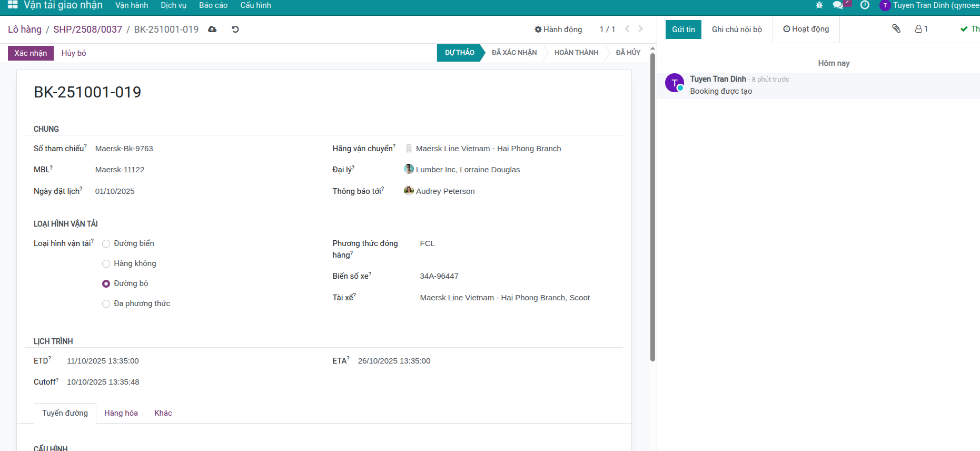This screenshot has height=451, width=980.
Task: Expand the Vận hành menu
Action: point(132,5)
